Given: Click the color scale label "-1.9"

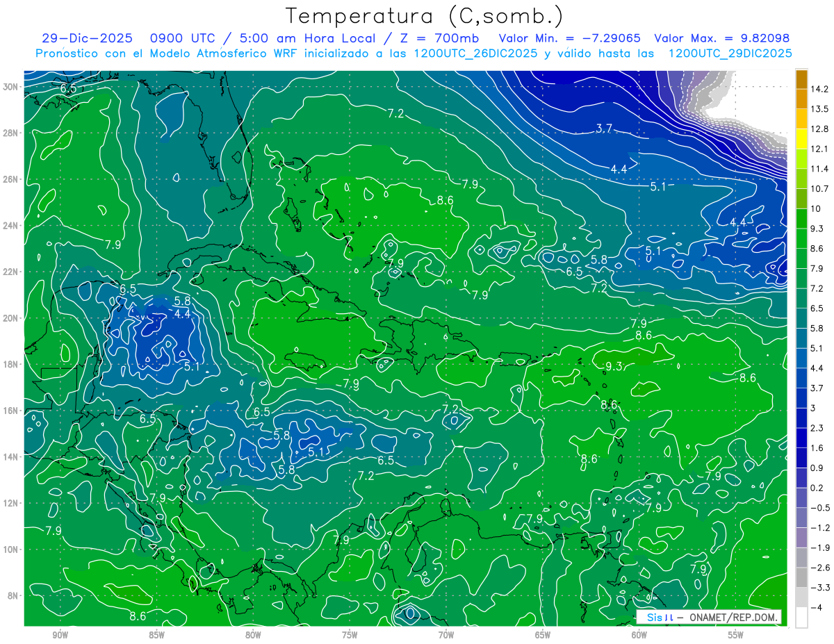Looking at the screenshot, I should click(819, 547).
